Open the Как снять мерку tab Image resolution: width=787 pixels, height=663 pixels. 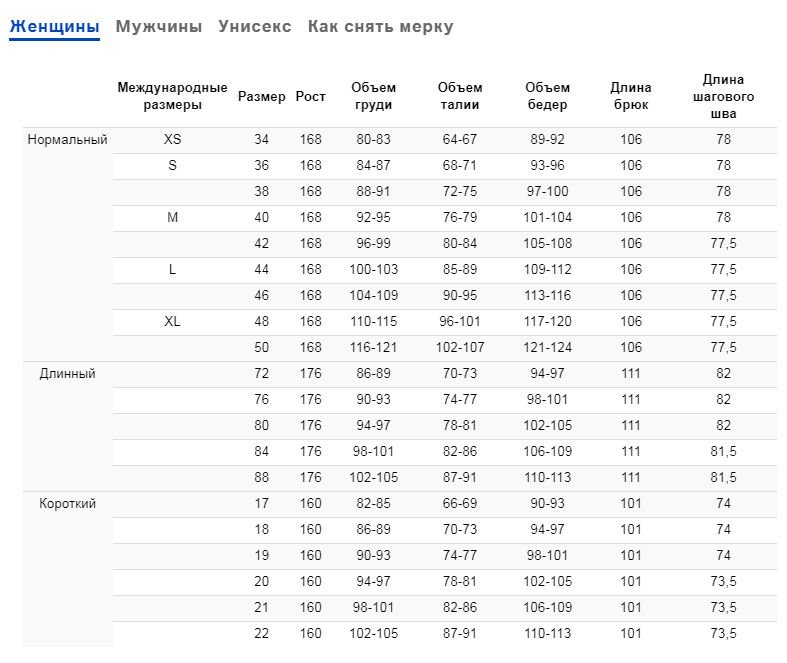380,27
